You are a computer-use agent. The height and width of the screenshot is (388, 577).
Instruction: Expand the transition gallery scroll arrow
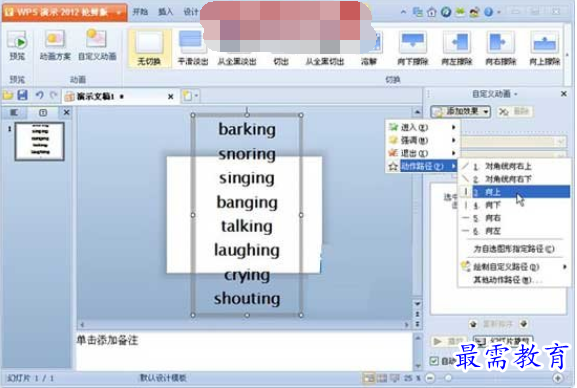pos(567,55)
